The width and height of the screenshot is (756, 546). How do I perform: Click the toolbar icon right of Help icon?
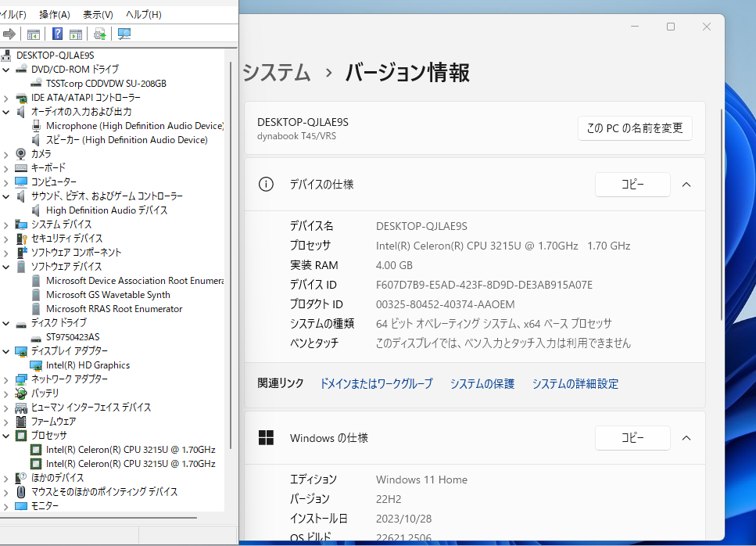pyautogui.click(x=76, y=34)
